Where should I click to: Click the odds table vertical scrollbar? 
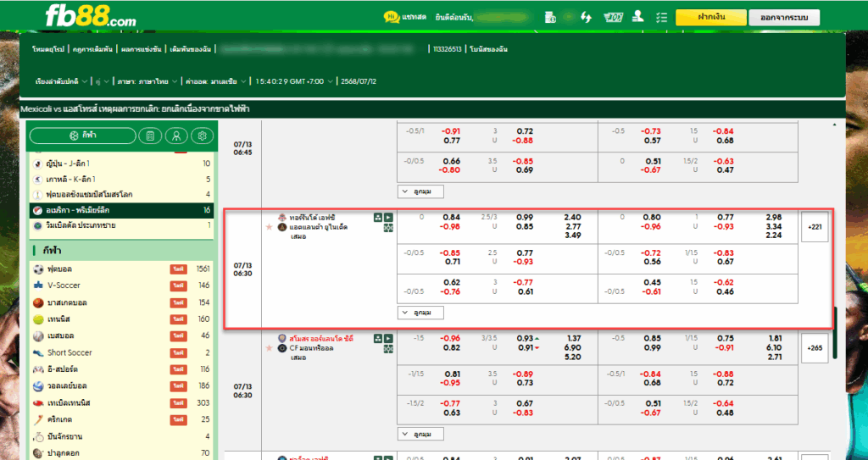pyautogui.click(x=835, y=333)
